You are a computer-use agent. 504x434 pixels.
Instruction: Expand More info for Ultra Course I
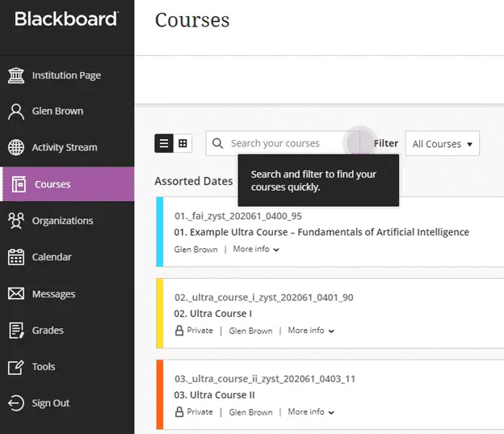click(311, 331)
